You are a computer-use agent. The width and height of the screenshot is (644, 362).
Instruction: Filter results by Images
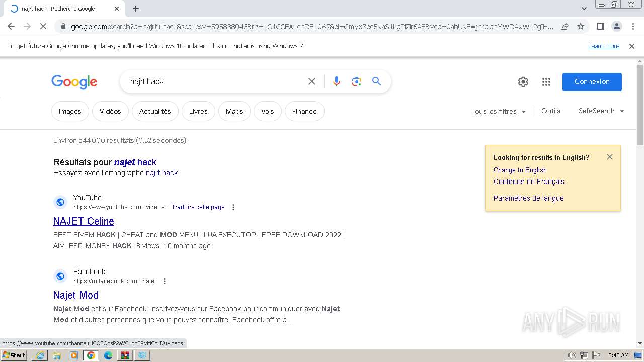coord(70,111)
